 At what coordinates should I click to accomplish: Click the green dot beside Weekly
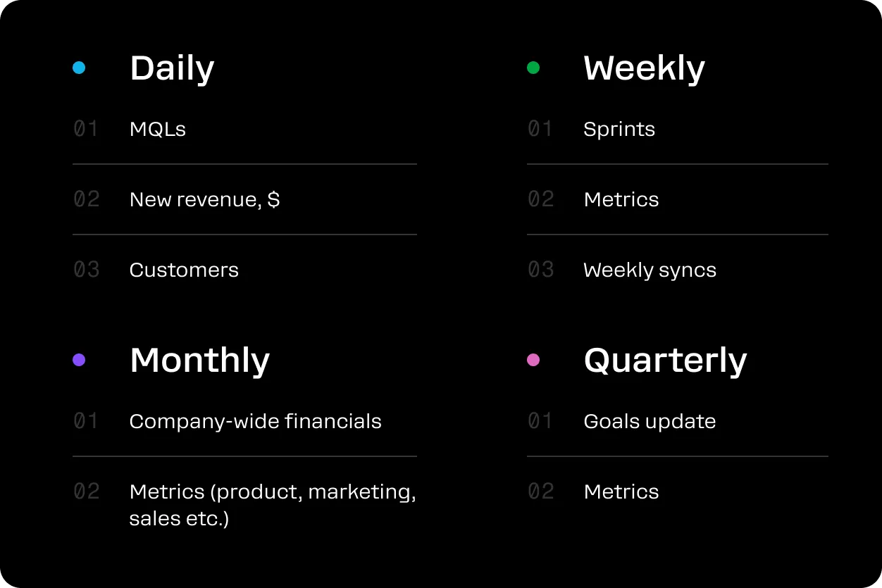click(533, 68)
